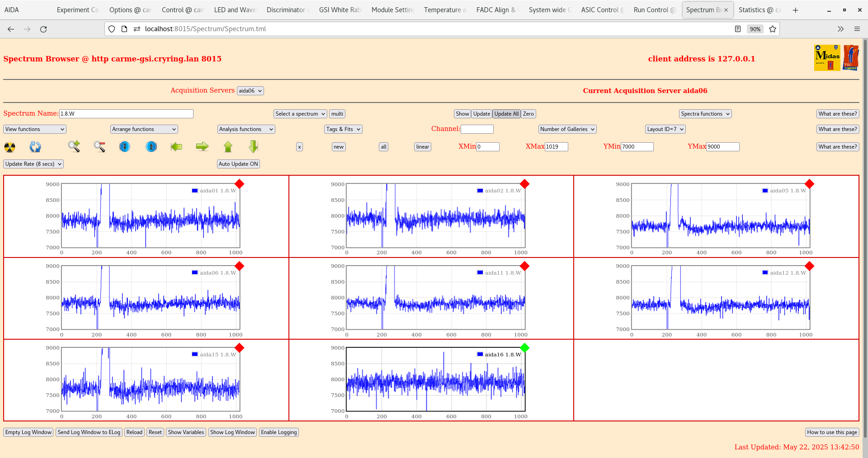Open the Temperature browser tab

444,10
